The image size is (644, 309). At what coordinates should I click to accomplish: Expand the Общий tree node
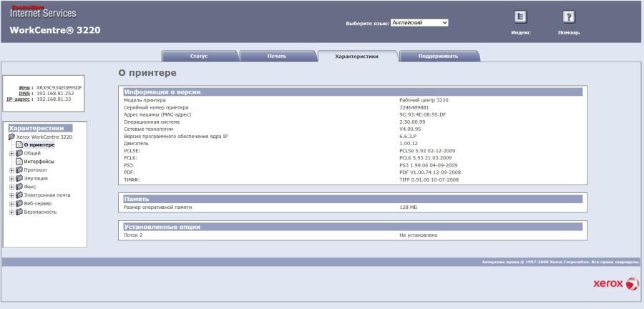click(x=12, y=154)
